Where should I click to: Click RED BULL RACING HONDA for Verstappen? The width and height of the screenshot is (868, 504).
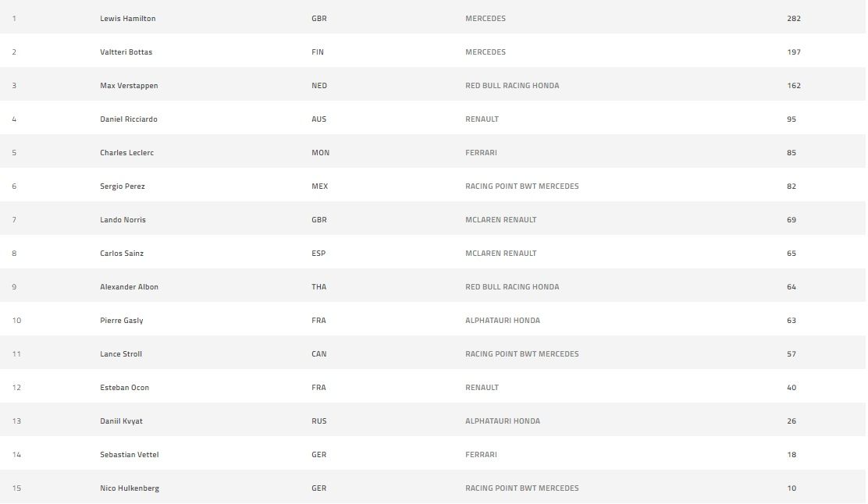coord(512,86)
